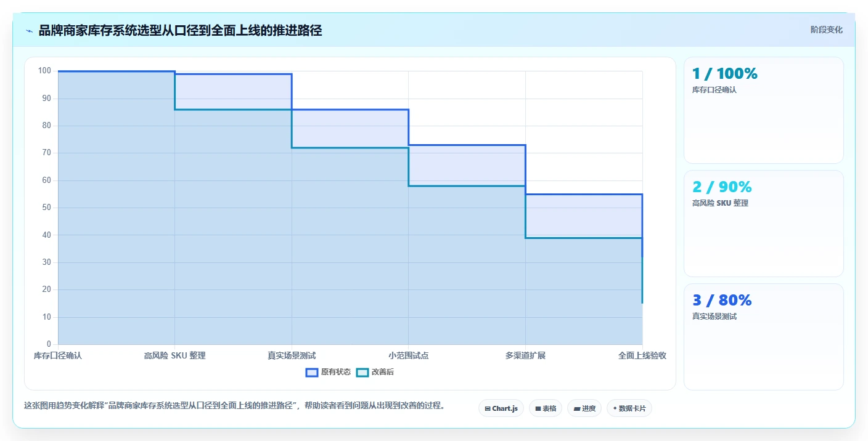Click the 改善后 teal legend swatch
This screenshot has width=868, height=441.
pos(362,372)
